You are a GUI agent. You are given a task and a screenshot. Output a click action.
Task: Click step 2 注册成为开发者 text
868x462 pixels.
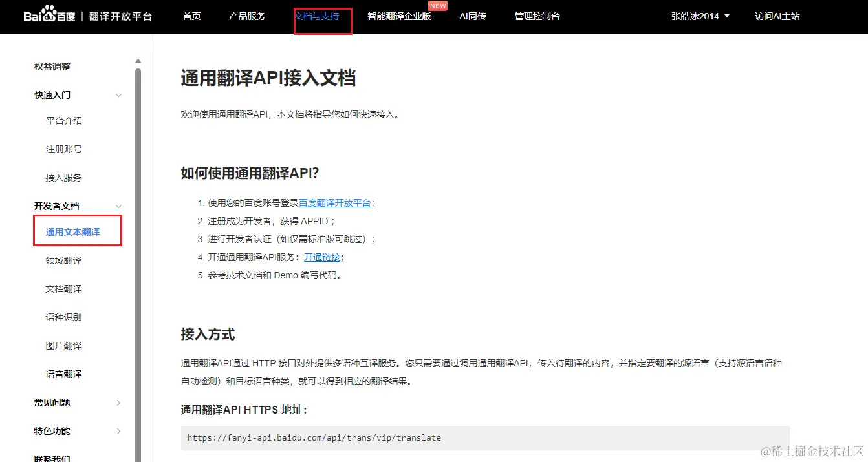pyautogui.click(x=272, y=221)
